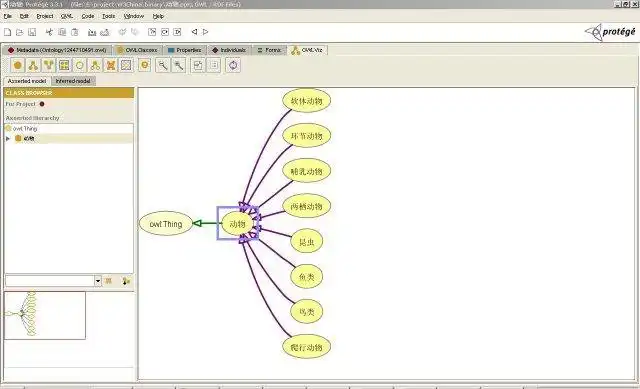The image size is (640, 389).
Task: Switch to the OWLClasses tab
Action: pos(138,50)
